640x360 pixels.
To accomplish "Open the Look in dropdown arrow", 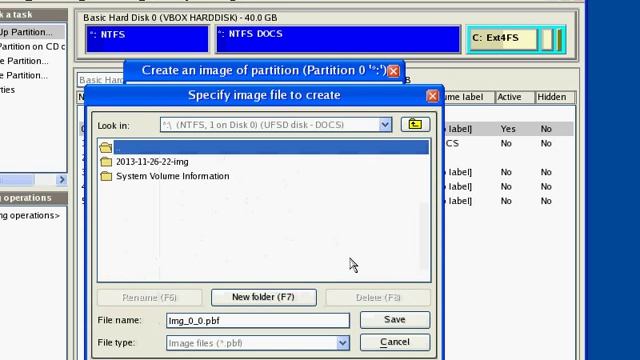I will (x=385, y=125).
